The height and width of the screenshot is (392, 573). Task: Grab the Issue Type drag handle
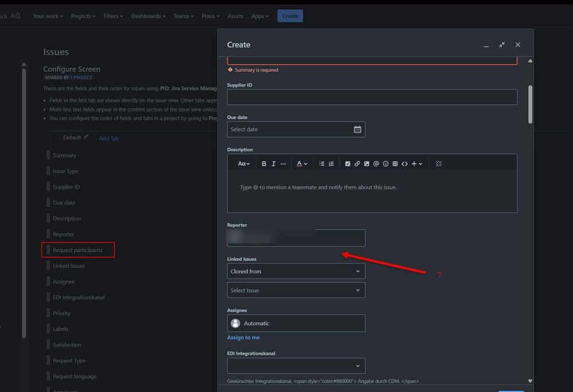(48, 171)
